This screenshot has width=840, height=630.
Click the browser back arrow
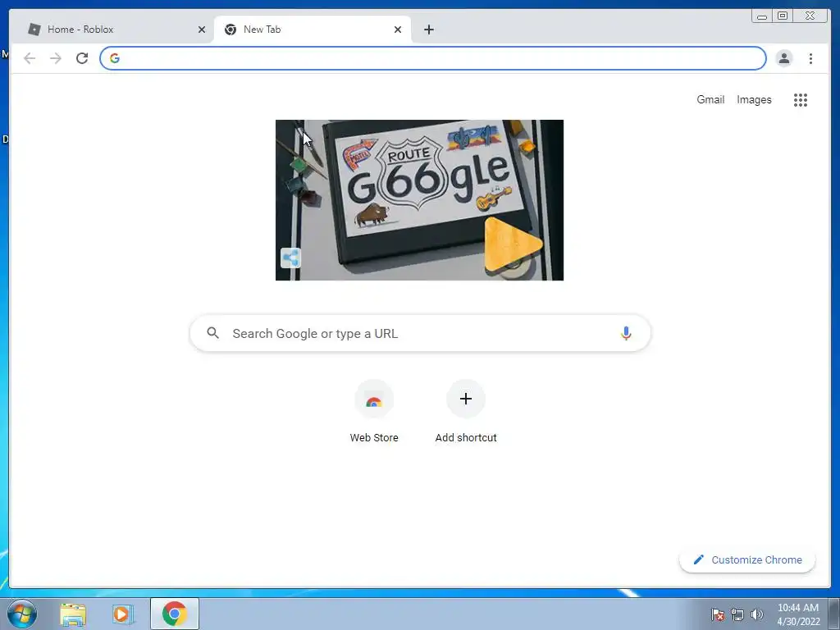(30, 58)
